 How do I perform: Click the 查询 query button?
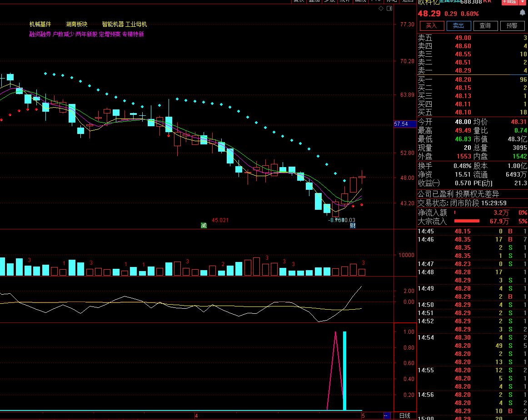coord(485,25)
